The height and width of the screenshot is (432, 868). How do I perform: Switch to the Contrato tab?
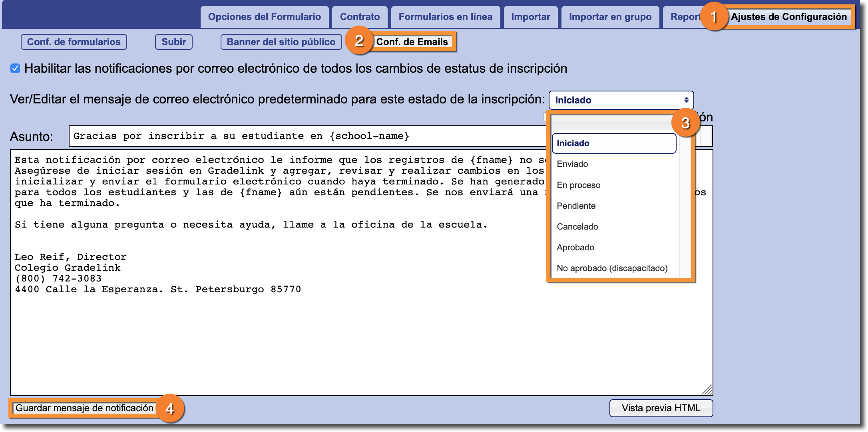pos(360,17)
